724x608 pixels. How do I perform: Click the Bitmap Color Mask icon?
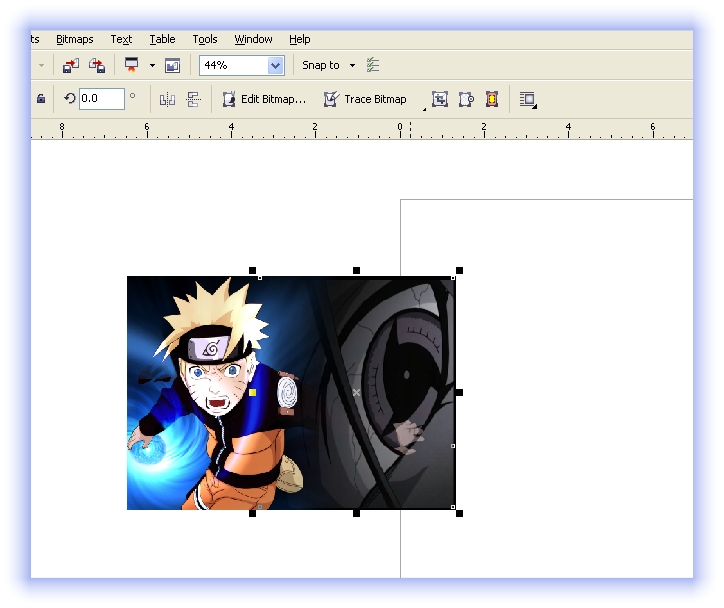click(x=492, y=99)
